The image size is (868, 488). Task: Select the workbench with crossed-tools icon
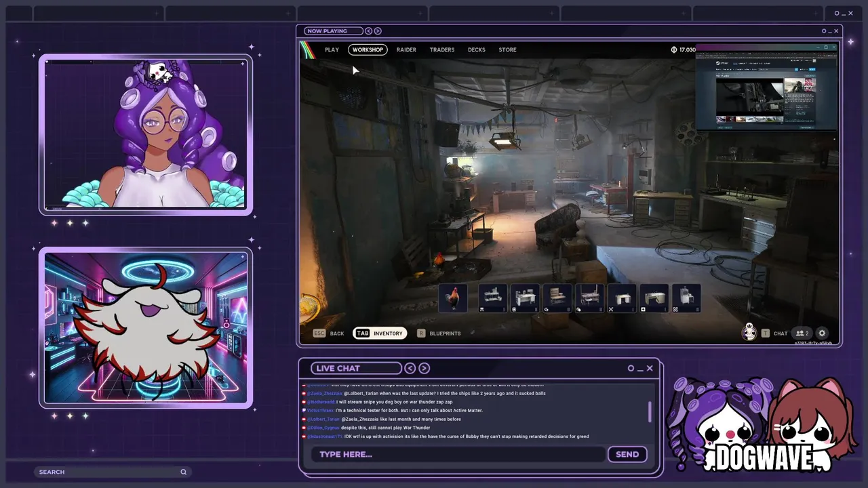pos(623,298)
